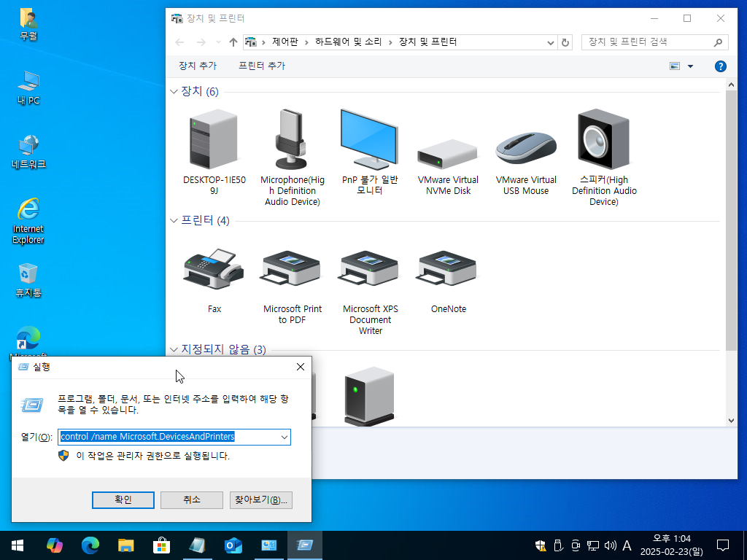Image resolution: width=747 pixels, height=560 pixels.
Task: Click the scroll up arrow of device list
Action: pos(731,85)
